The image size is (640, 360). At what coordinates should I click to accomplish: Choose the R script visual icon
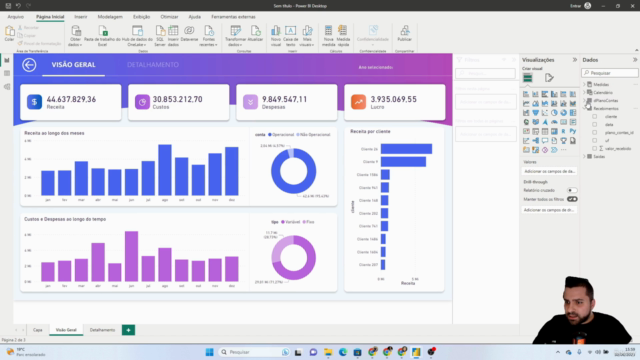pos(563,131)
